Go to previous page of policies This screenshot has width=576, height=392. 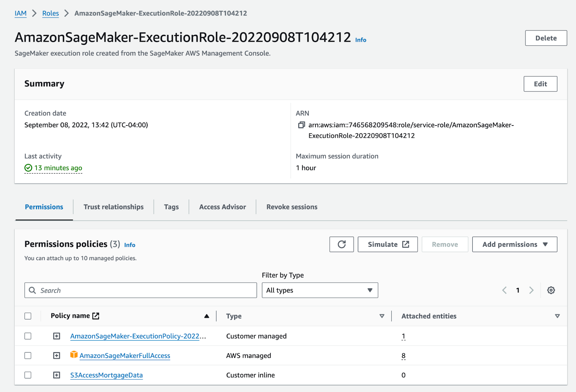[504, 290]
